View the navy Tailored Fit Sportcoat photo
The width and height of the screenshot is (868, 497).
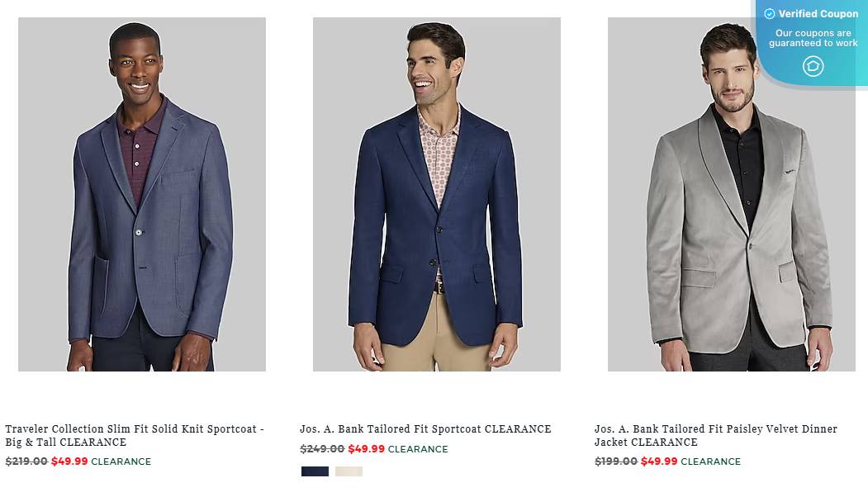[x=436, y=195]
